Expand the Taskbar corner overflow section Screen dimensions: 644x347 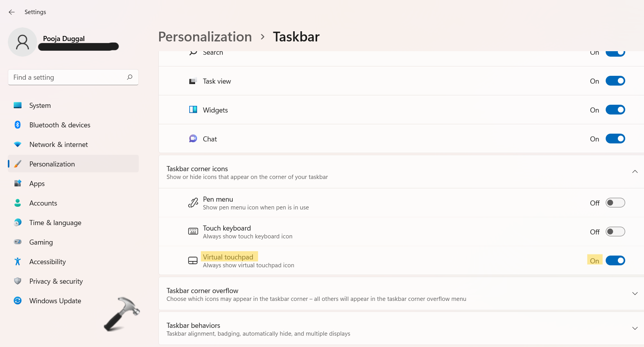coord(635,294)
